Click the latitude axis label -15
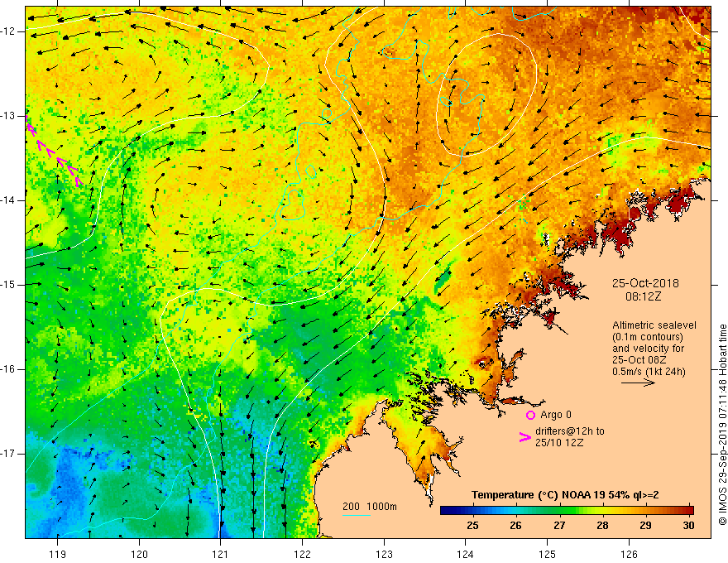Viewport: 728px width, 563px height. click(x=8, y=285)
